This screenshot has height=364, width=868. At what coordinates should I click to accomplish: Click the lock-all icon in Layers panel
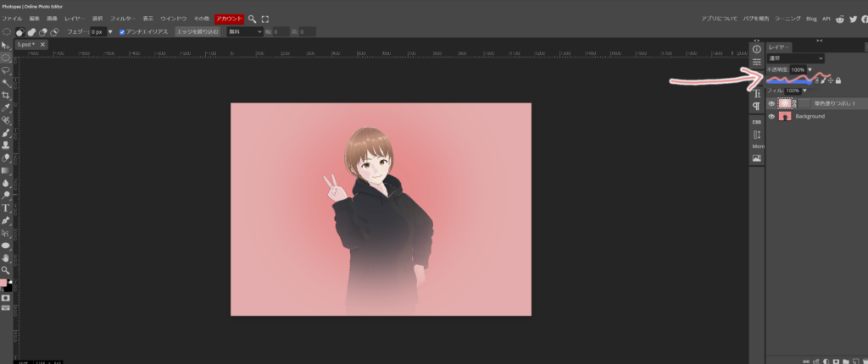pyautogui.click(x=838, y=80)
